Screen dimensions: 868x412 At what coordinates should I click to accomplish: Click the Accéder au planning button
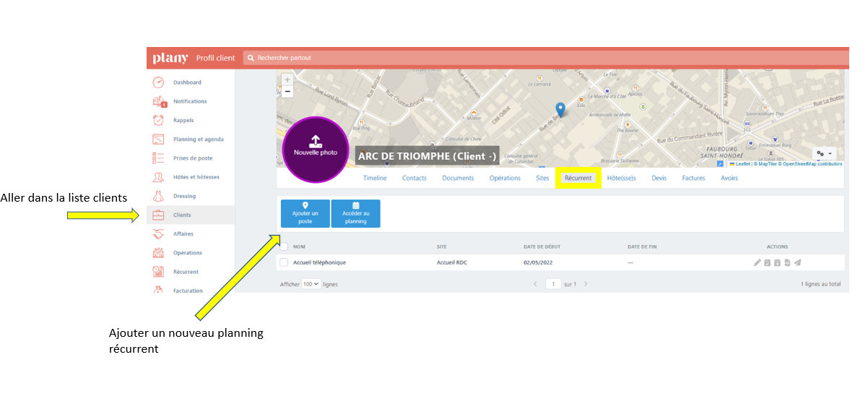point(355,214)
